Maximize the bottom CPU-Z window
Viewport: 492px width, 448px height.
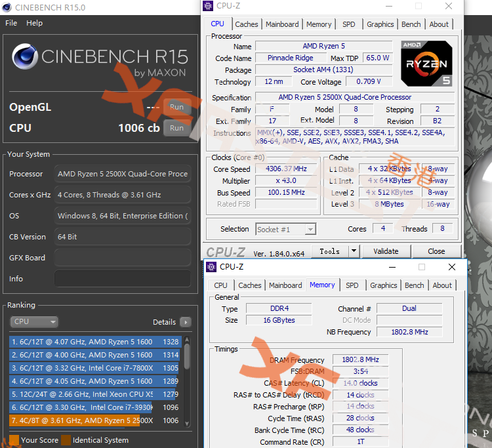[x=422, y=267]
